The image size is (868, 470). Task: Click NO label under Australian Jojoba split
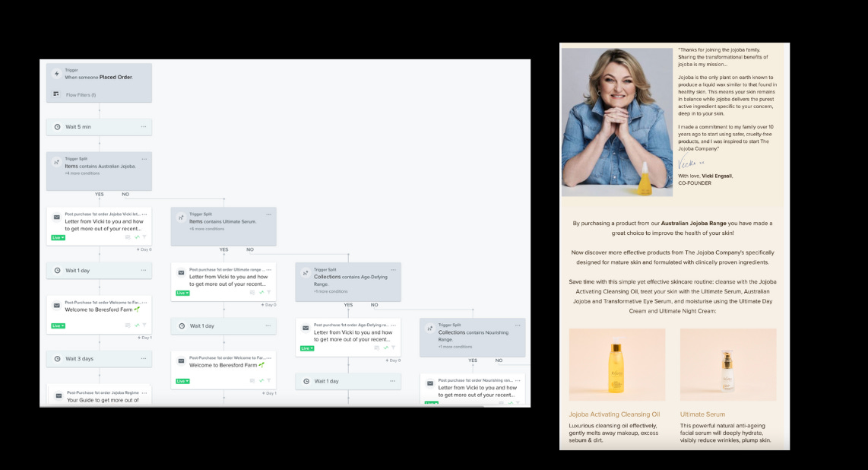coord(125,194)
